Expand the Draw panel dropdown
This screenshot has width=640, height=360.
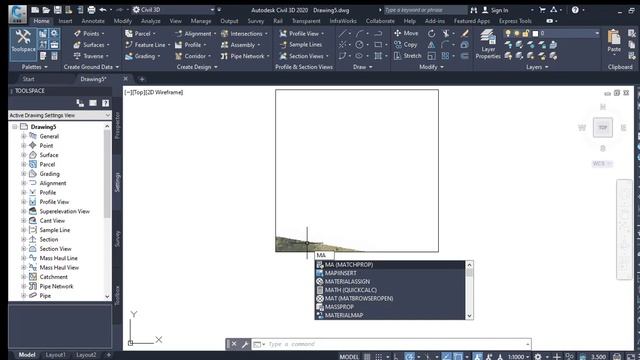pos(362,67)
